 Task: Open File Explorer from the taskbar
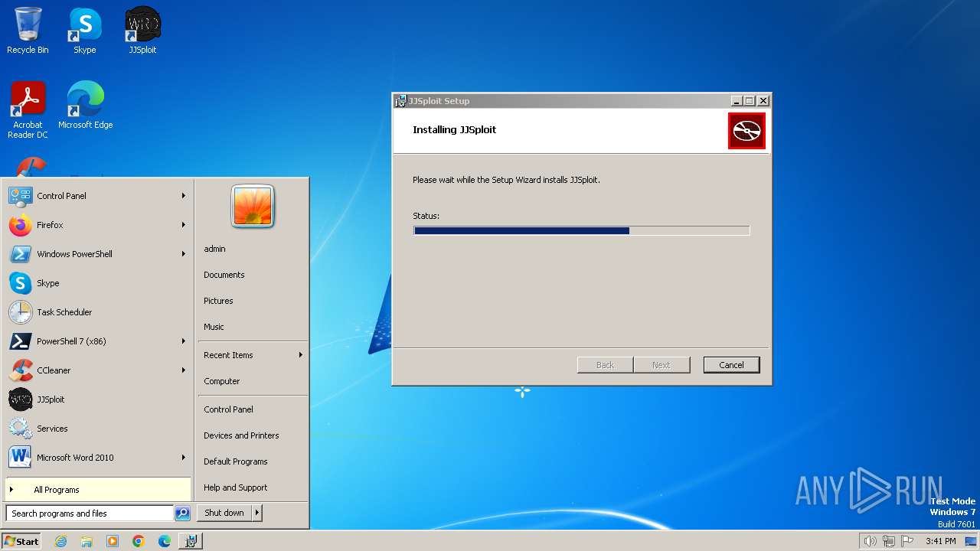tap(87, 541)
